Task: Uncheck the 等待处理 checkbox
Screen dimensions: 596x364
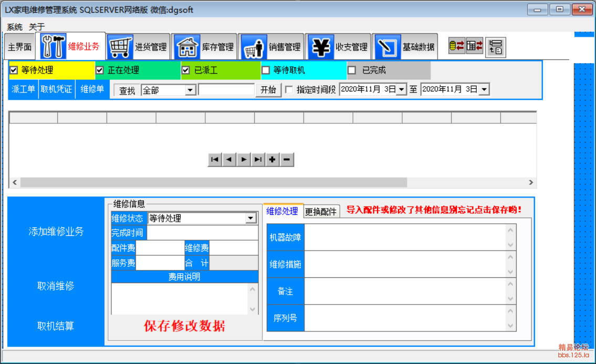Action: point(14,70)
